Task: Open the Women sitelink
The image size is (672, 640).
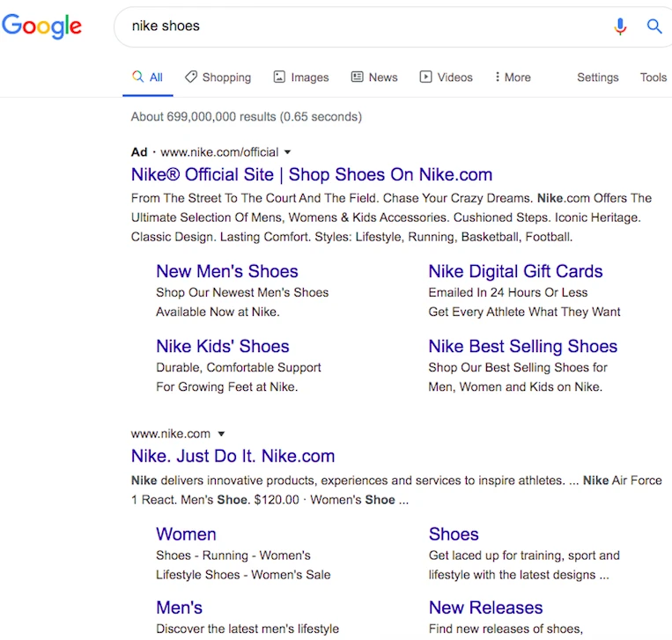Action: [186, 534]
